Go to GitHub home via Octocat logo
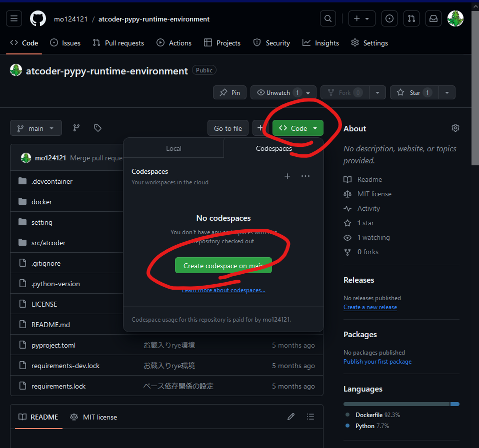Screen dimensions: 479x448 [x=38, y=18]
